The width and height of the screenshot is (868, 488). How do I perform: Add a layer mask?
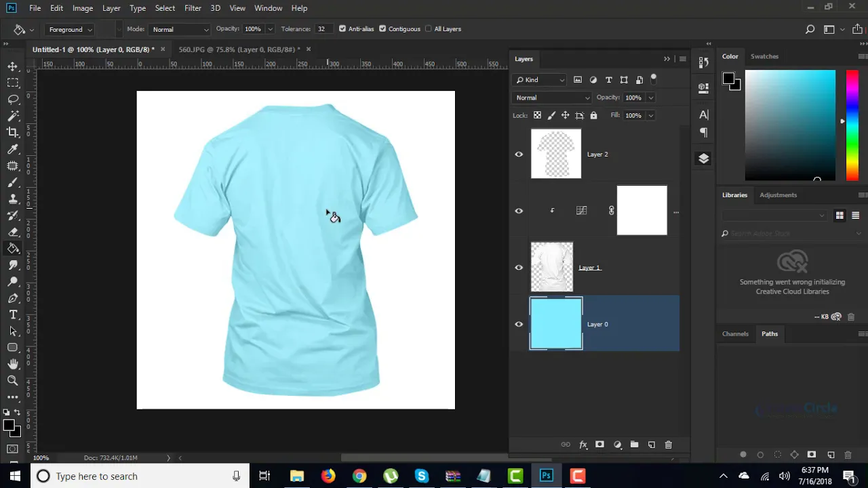point(599,445)
